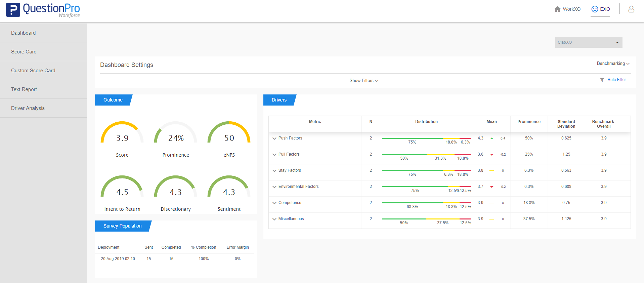644x283 pixels.
Task: Open the user profile icon
Action: 631,9
